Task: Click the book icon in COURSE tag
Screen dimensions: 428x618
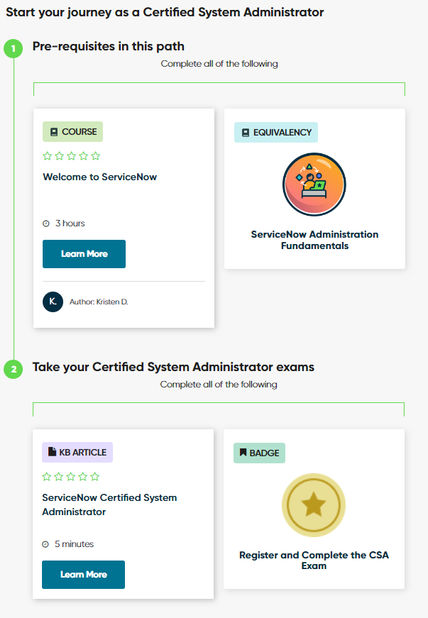Action: (x=54, y=132)
